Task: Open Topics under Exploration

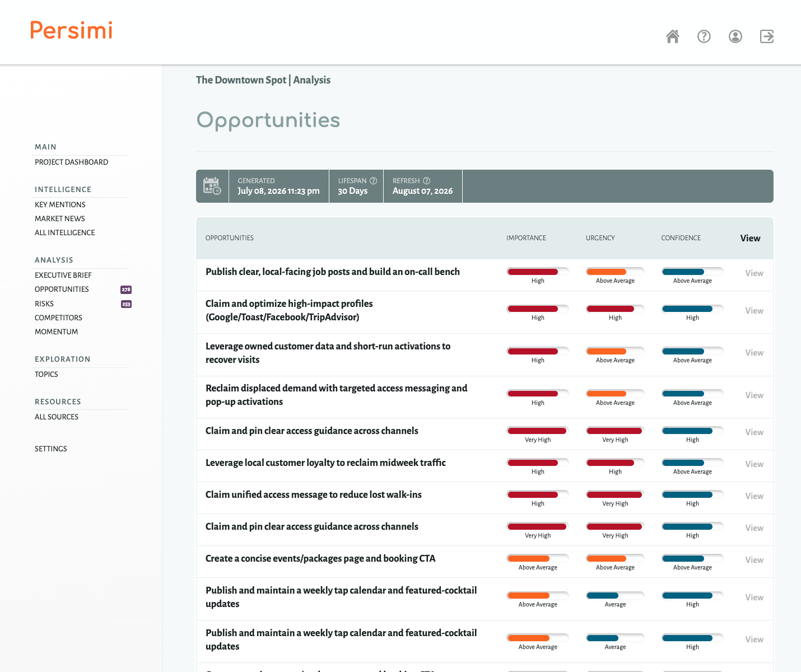Action: (x=46, y=374)
